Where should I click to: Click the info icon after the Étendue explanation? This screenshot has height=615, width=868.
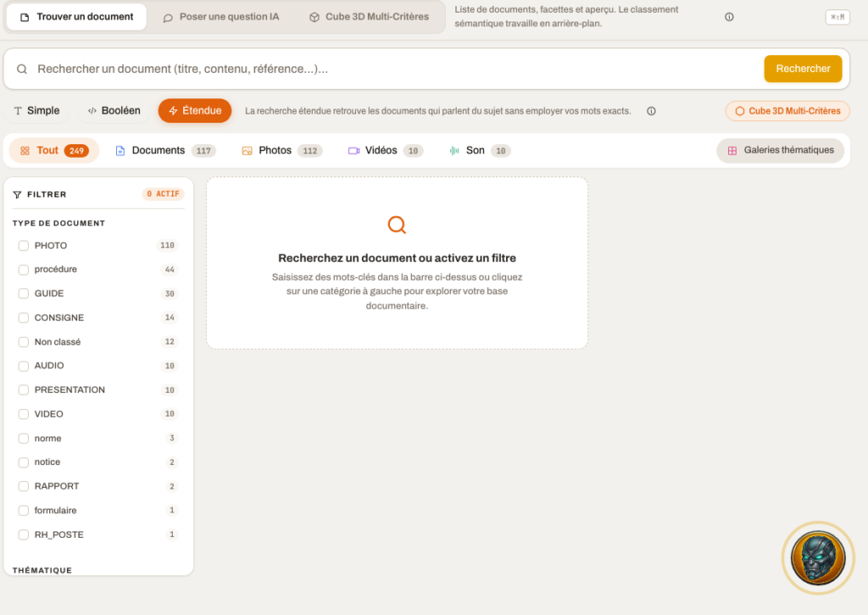point(651,111)
